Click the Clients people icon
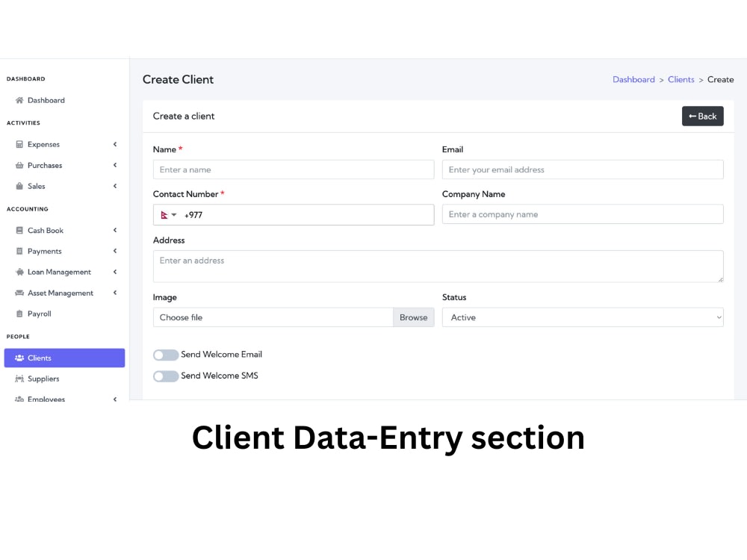 [19, 358]
